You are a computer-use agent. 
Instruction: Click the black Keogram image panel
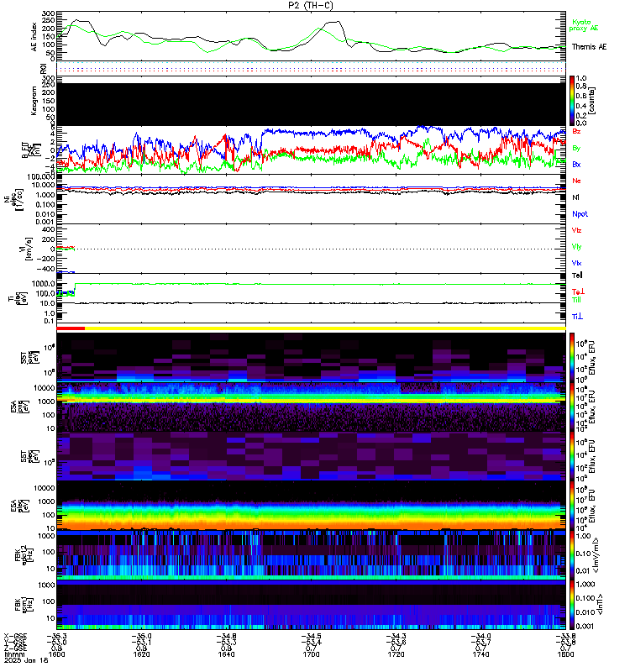tap(311, 104)
